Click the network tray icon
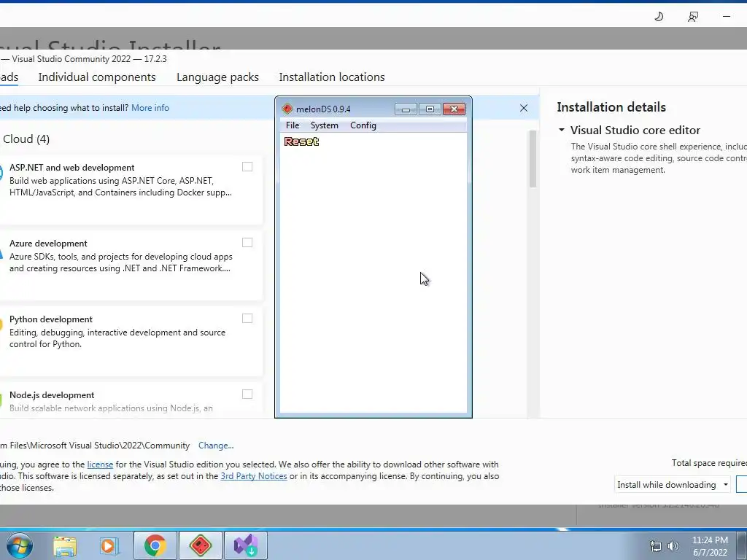Screen dimensions: 747x560 click(656, 546)
